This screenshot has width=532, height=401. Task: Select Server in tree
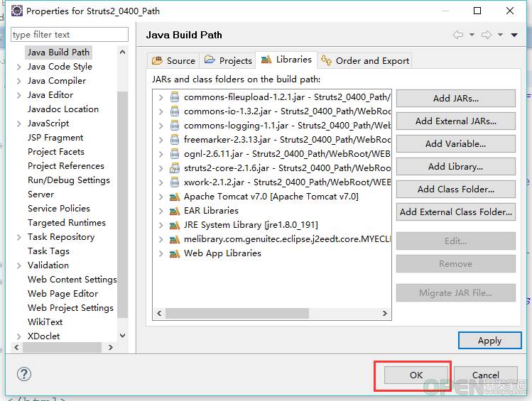40,194
